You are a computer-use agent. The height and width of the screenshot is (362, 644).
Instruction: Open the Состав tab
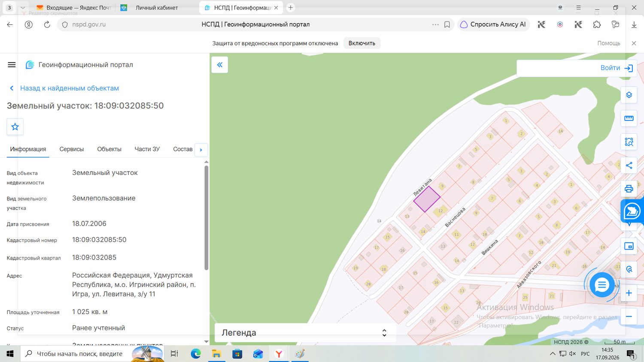point(182,149)
